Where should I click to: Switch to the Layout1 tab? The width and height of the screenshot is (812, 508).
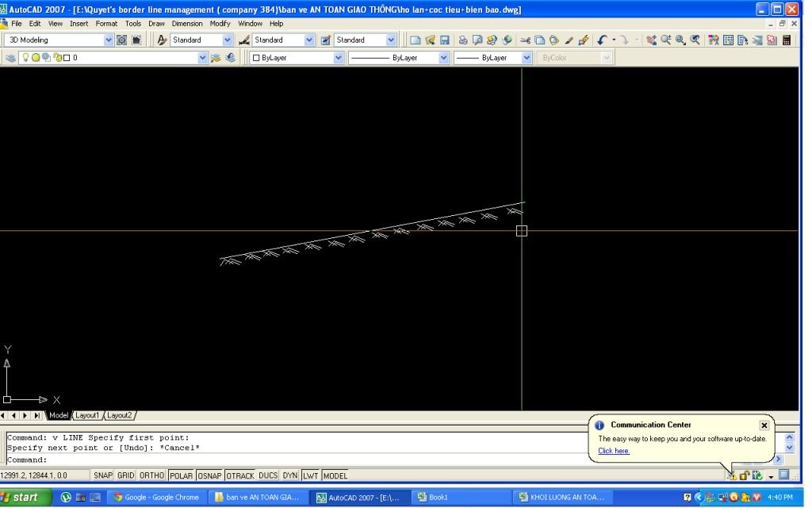(87, 415)
